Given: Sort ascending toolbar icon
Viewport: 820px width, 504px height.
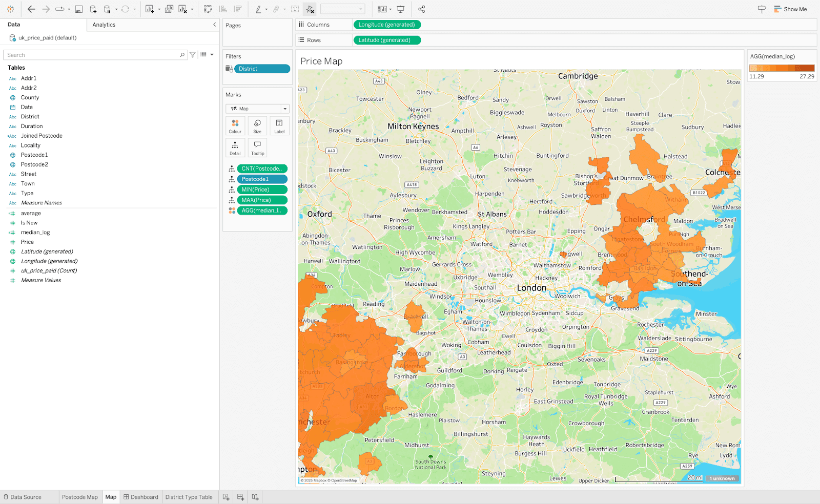Looking at the screenshot, I should click(x=223, y=9).
